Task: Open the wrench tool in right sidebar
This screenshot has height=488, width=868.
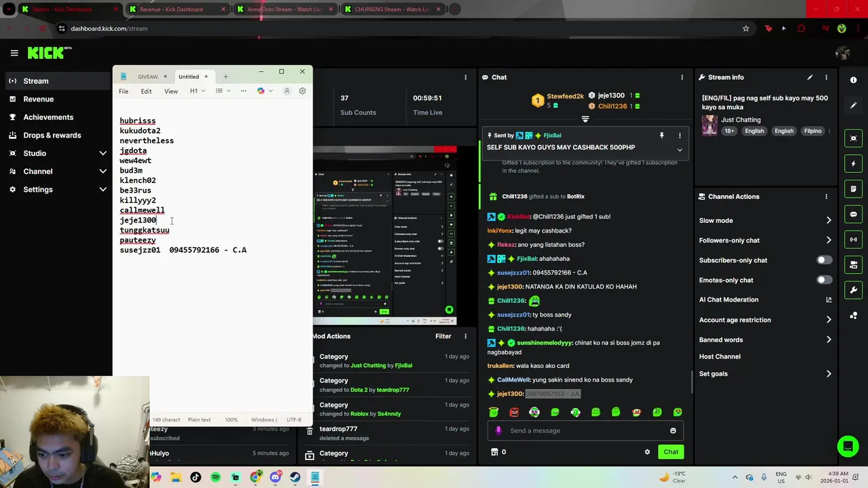Action: pos(854,290)
